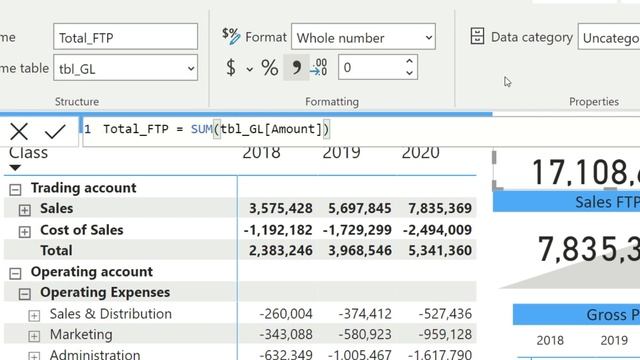Click the Data category icon
The width and height of the screenshot is (640, 360).
point(477,36)
